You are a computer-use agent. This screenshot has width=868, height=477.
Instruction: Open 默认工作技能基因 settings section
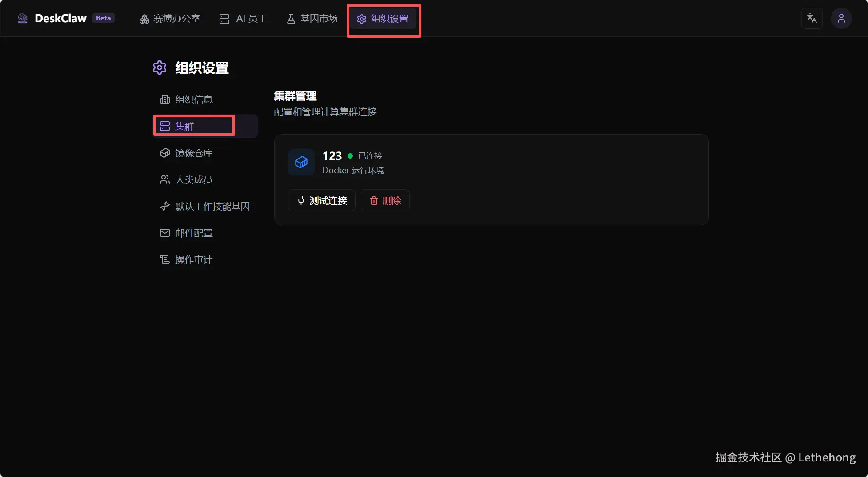pos(205,206)
